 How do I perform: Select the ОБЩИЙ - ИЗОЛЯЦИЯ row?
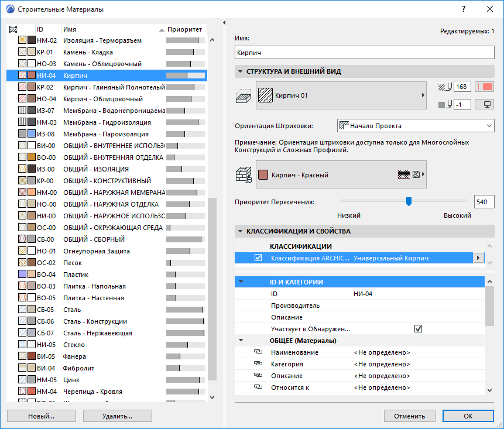[107, 169]
